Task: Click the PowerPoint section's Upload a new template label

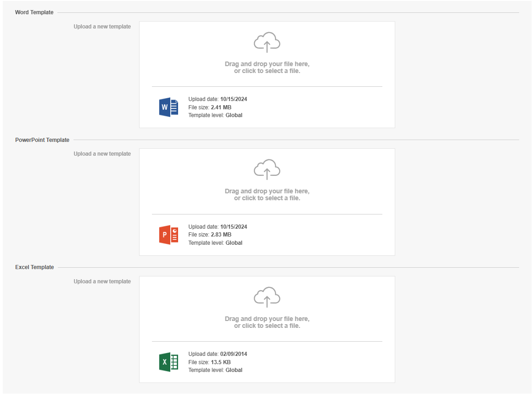Action: [102, 154]
